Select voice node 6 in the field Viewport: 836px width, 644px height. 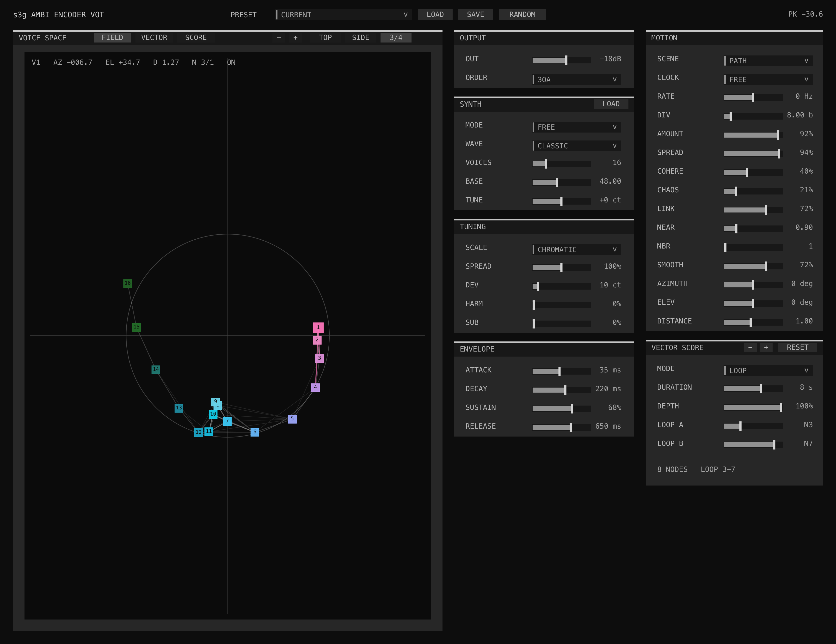pyautogui.click(x=255, y=432)
